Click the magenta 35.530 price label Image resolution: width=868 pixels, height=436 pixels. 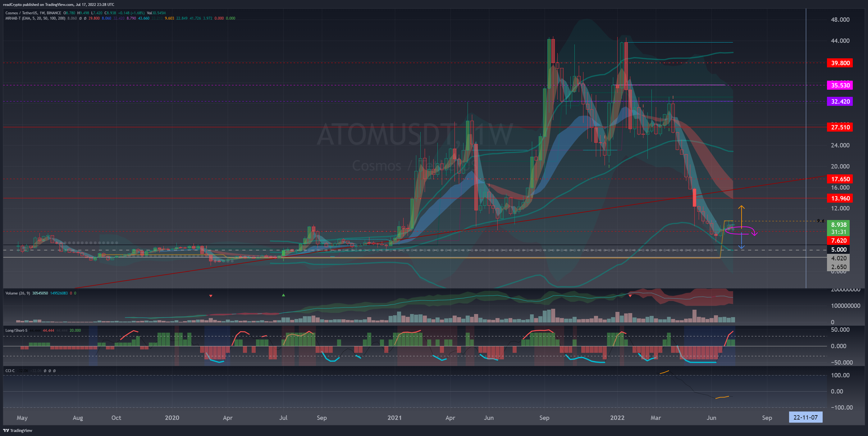840,85
